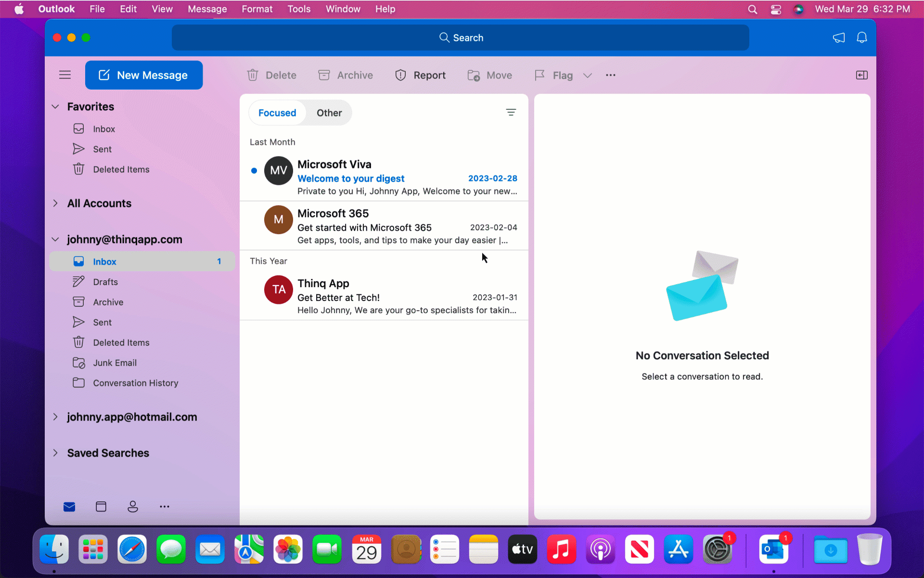Open Safari from the Dock
This screenshot has width=924, height=578.
[132, 549]
